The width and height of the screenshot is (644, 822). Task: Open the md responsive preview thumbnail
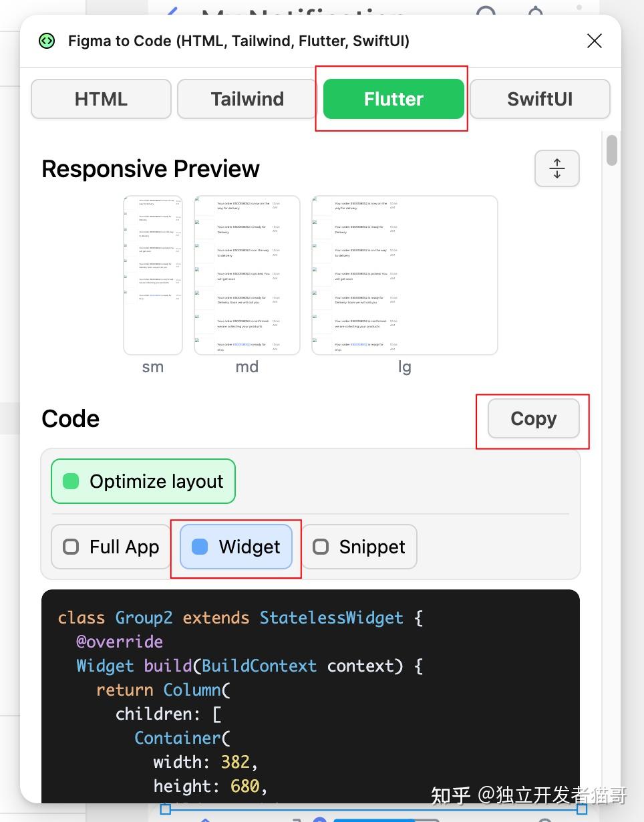tap(247, 275)
